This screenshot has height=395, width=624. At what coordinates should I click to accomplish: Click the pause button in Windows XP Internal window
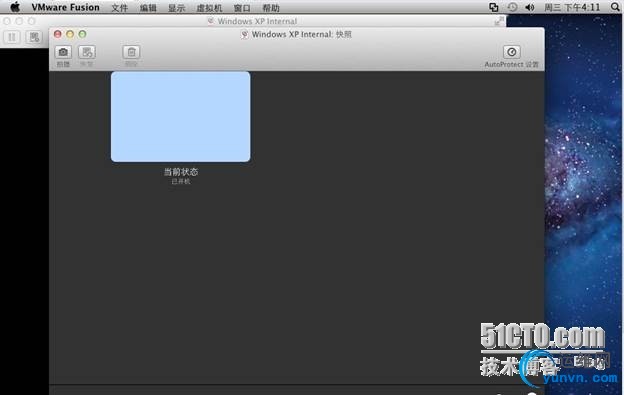pos(12,37)
